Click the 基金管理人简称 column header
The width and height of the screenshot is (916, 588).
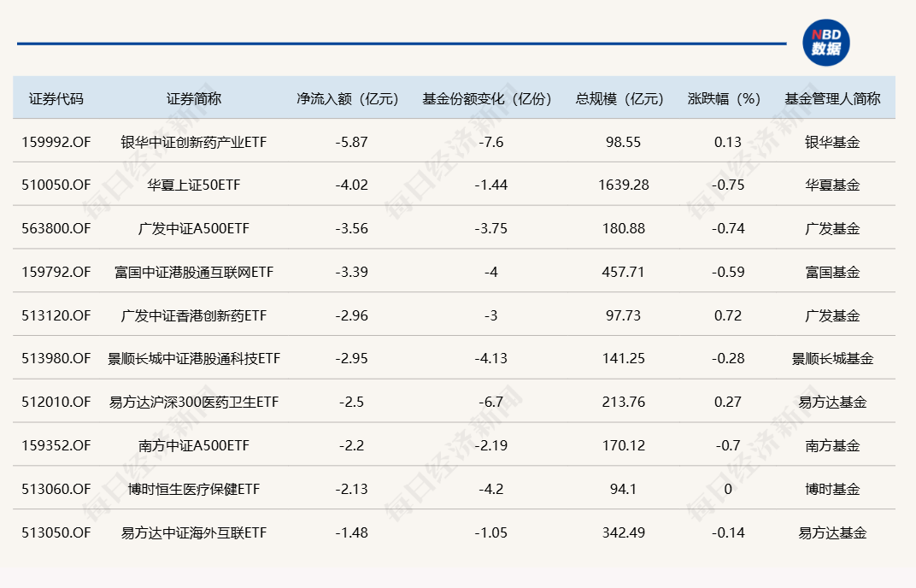[x=832, y=98]
